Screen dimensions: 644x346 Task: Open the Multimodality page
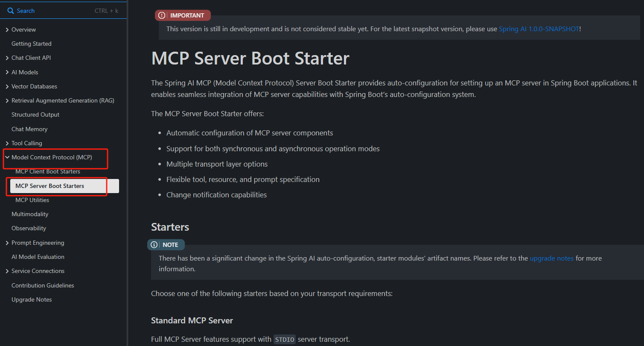pos(30,214)
